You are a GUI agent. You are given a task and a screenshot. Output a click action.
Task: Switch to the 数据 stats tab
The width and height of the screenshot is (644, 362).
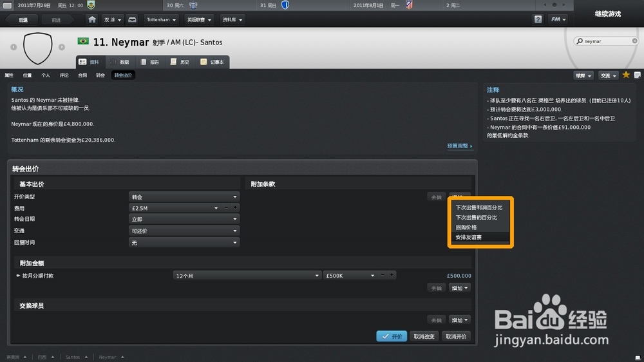(x=120, y=62)
